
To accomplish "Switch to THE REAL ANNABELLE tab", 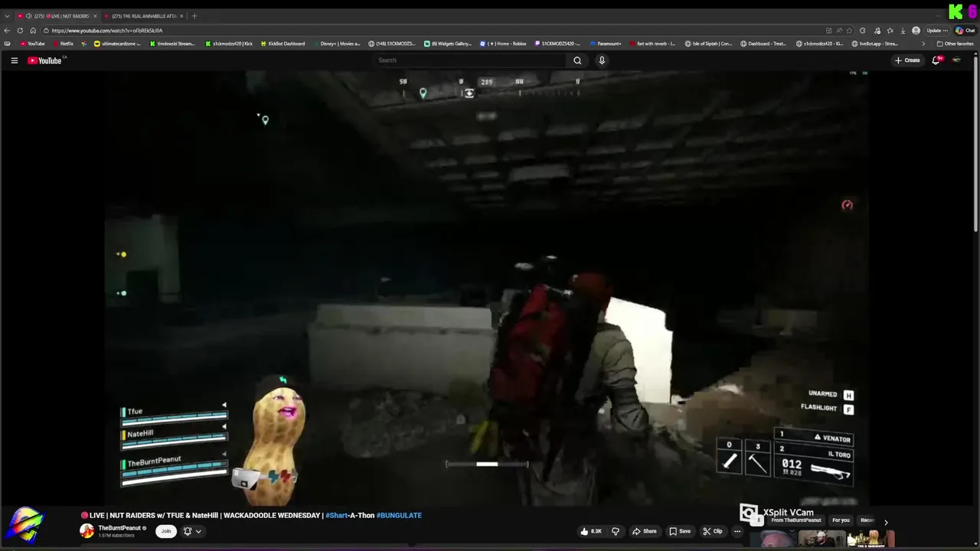I will tap(142, 16).
